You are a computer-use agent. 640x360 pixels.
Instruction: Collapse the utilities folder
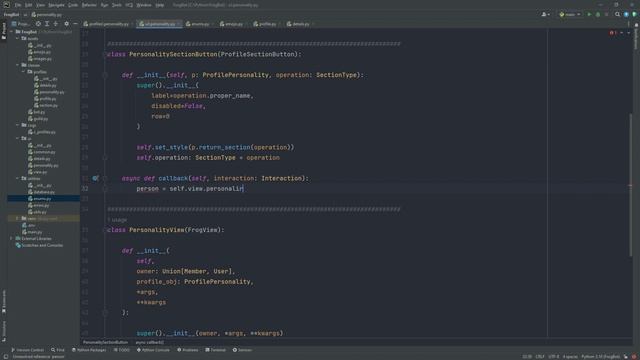click(18, 178)
